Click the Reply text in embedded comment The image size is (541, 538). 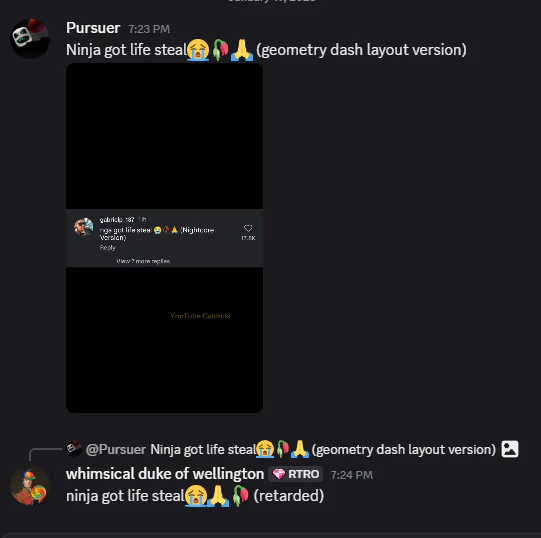click(108, 247)
